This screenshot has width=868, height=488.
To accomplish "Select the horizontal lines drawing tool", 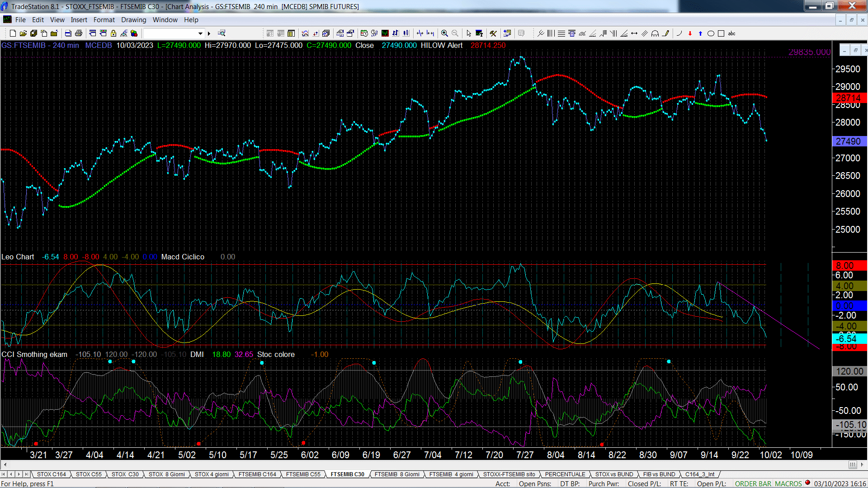I will tap(561, 33).
